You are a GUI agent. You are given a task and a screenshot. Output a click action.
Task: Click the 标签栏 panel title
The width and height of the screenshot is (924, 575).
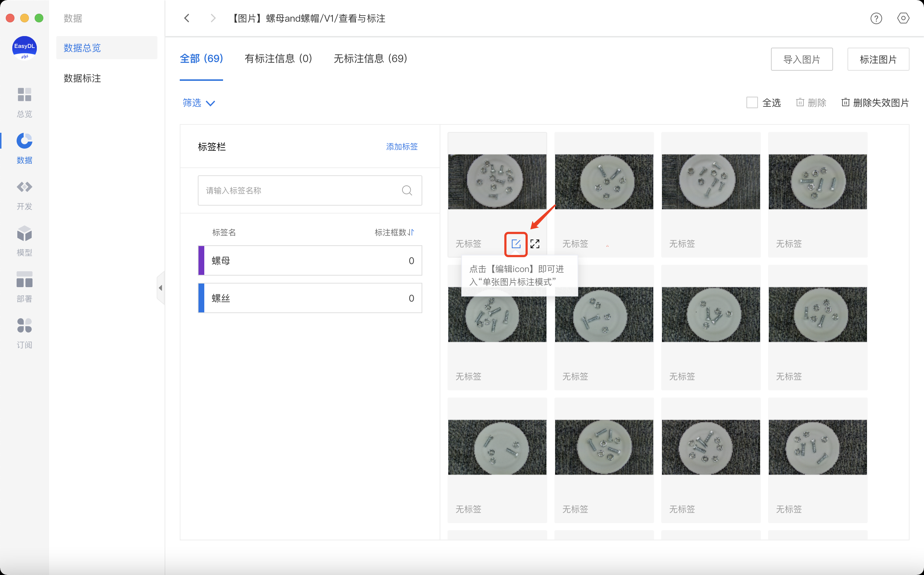(212, 146)
